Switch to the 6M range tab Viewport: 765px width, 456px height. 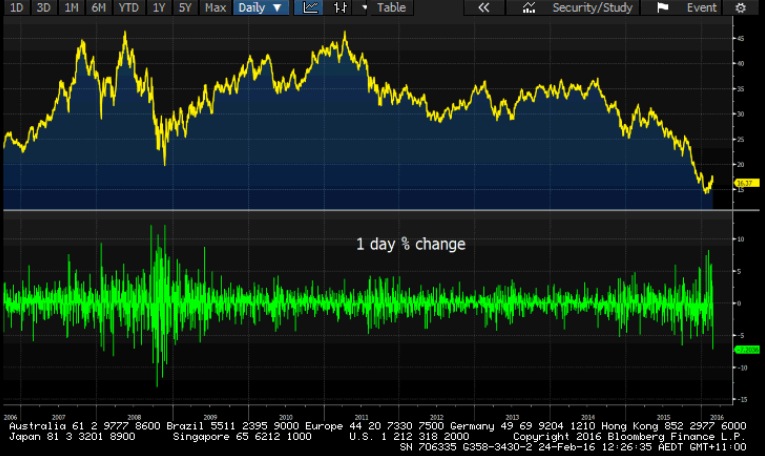pos(99,8)
